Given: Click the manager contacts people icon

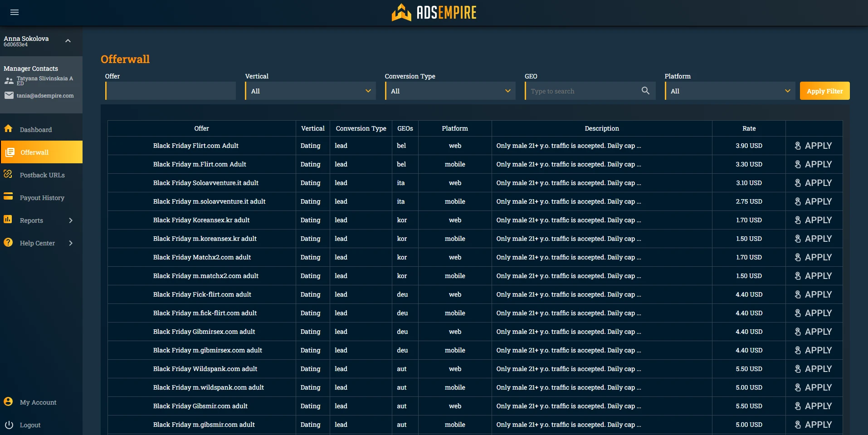Looking at the screenshot, I should click(x=9, y=81).
